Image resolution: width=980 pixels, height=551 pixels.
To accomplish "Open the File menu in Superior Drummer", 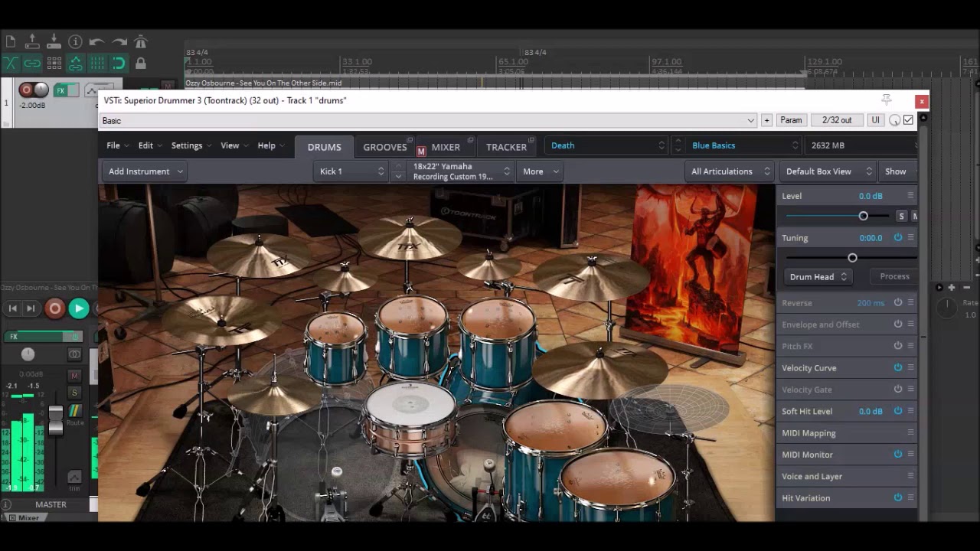I will pyautogui.click(x=117, y=145).
